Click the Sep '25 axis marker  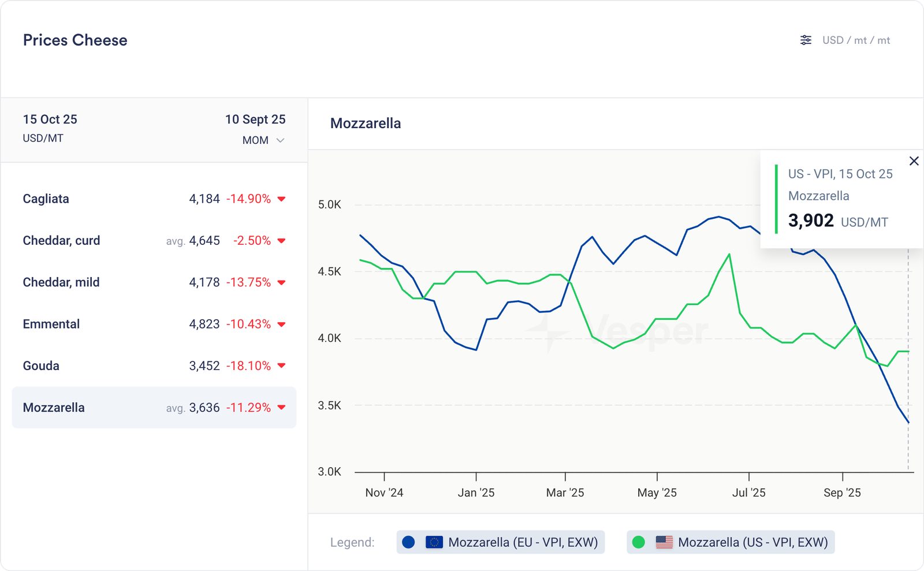(842, 492)
